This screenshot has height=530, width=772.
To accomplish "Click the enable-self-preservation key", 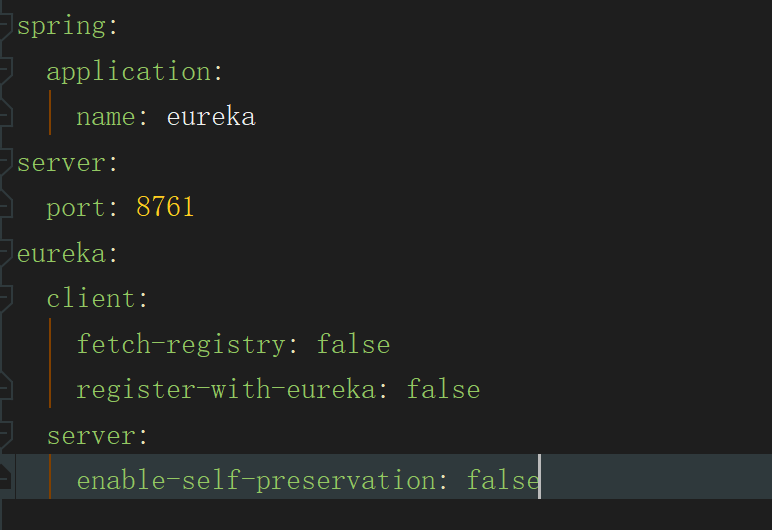I will (x=255, y=481).
